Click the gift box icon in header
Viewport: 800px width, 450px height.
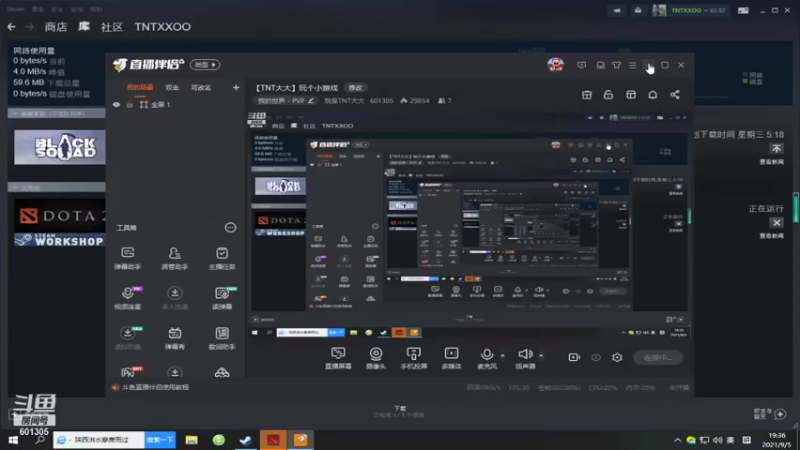tap(587, 95)
